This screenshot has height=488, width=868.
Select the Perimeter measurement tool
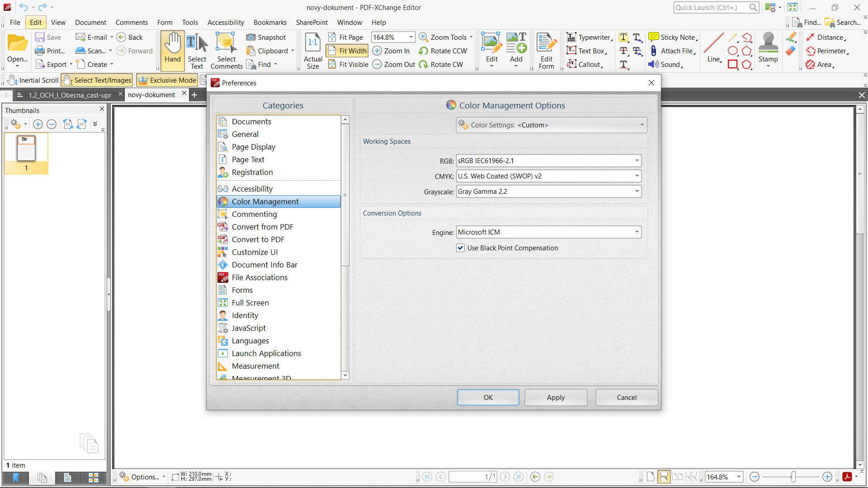coord(827,51)
